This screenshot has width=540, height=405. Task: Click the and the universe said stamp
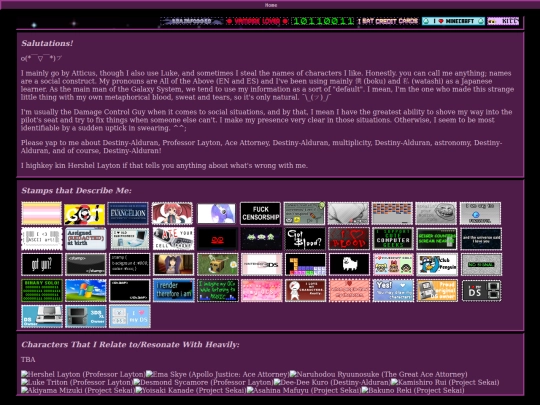click(481, 239)
